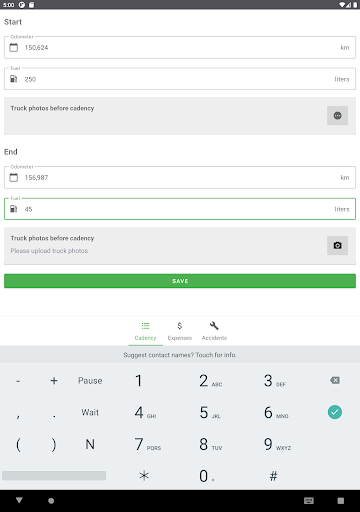Tap the Wait key on keypad
Image resolution: width=360 pixels, height=512 pixels.
90,412
